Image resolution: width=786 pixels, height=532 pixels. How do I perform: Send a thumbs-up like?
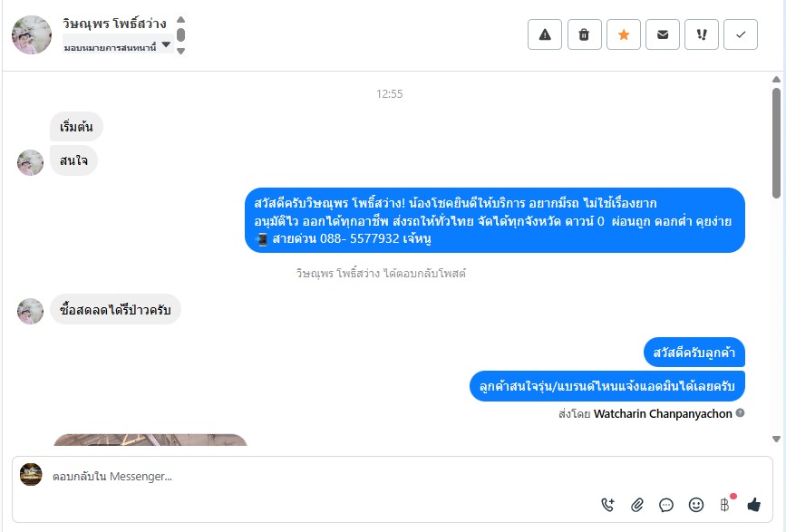753,505
